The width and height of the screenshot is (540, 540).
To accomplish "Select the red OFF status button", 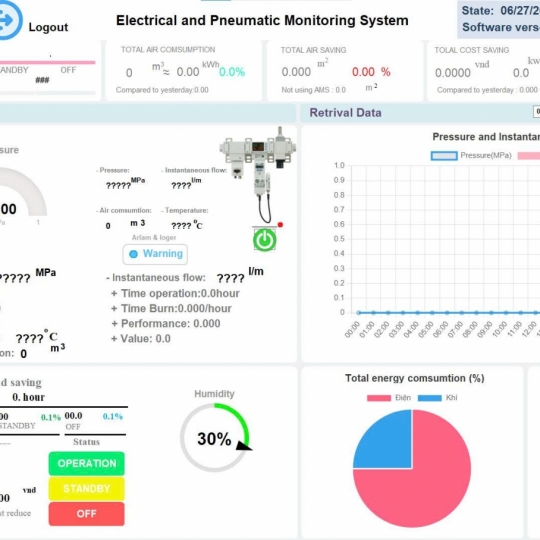I will point(86,514).
